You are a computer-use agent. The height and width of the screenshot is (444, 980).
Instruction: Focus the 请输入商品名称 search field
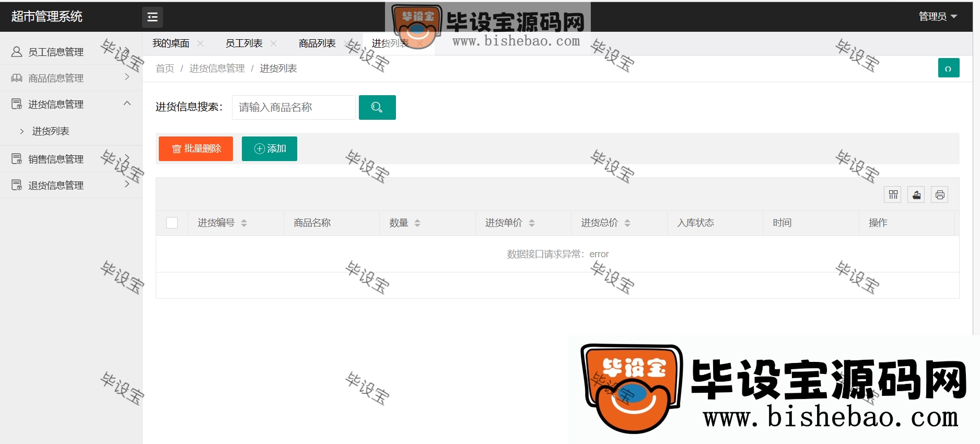click(x=294, y=107)
